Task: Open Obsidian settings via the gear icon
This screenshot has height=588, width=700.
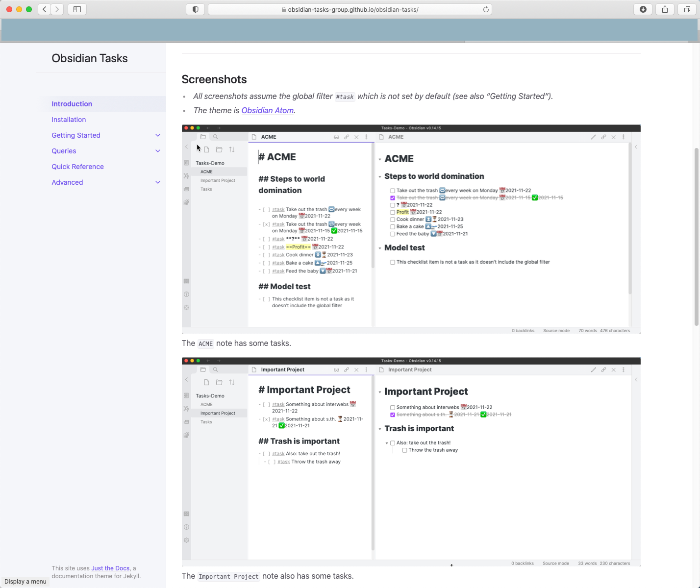Action: (x=186, y=307)
